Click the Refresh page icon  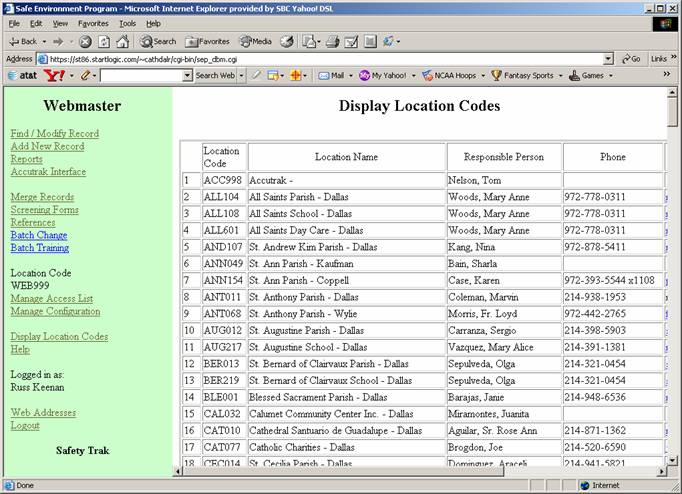tap(104, 41)
